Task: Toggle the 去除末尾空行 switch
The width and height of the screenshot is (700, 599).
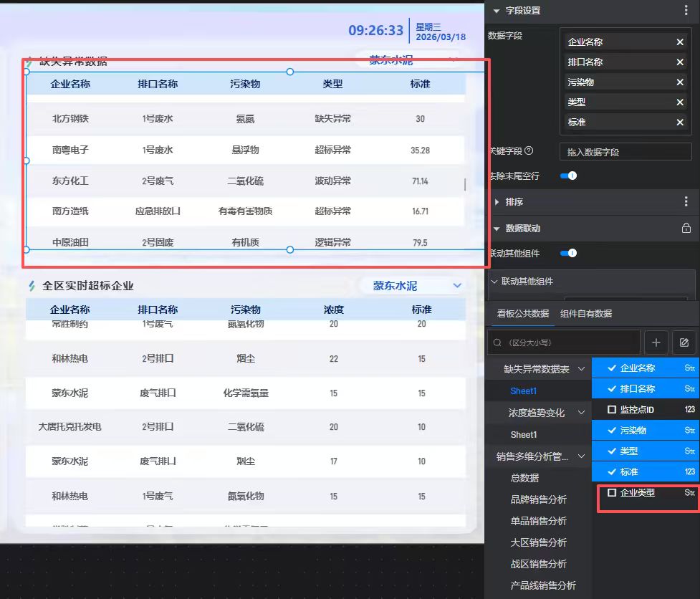Action: [568, 176]
